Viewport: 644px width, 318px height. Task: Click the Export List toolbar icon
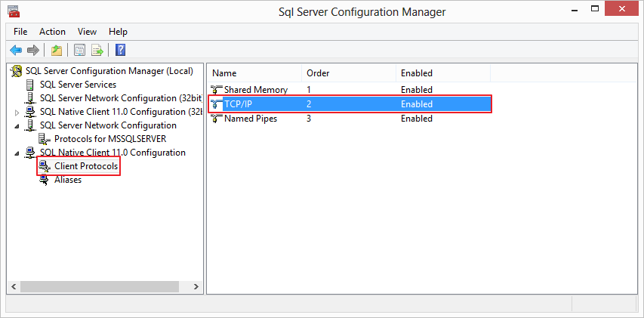[x=97, y=51]
